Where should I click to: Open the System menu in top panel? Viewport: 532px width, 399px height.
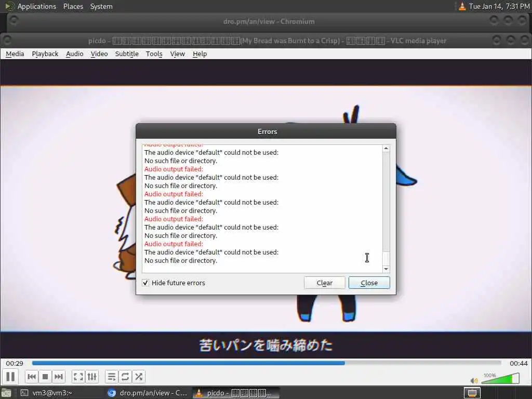[101, 6]
